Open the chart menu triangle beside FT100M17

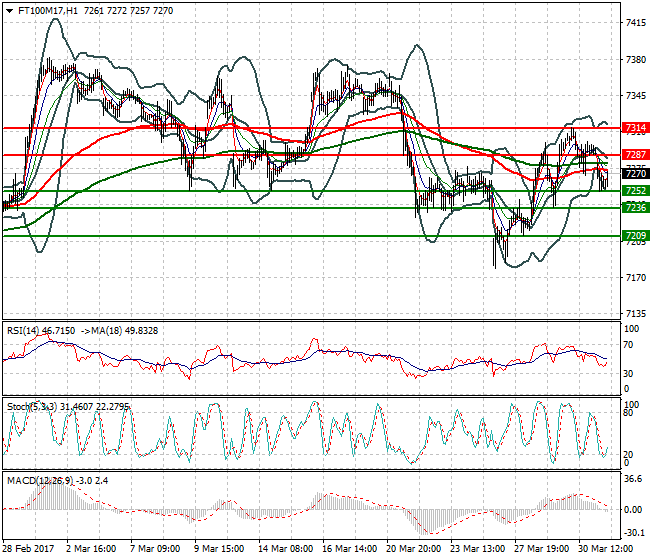tap(10, 11)
